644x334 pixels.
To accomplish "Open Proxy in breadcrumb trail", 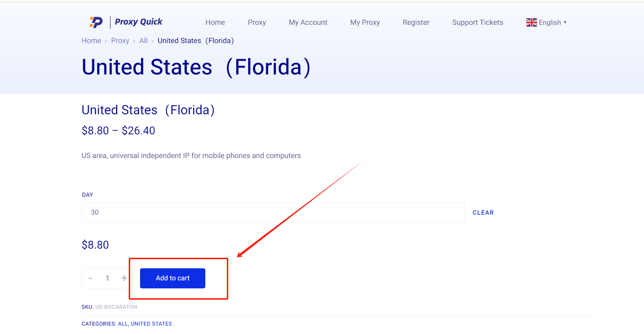I will (x=120, y=41).
